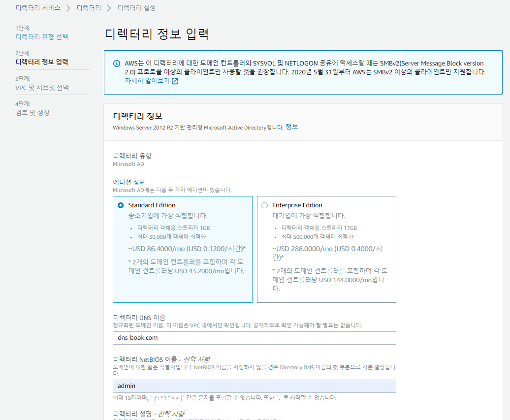Click the 중소기업에 가장 적합합니다 text
The width and height of the screenshot is (510, 420).
click(x=168, y=216)
